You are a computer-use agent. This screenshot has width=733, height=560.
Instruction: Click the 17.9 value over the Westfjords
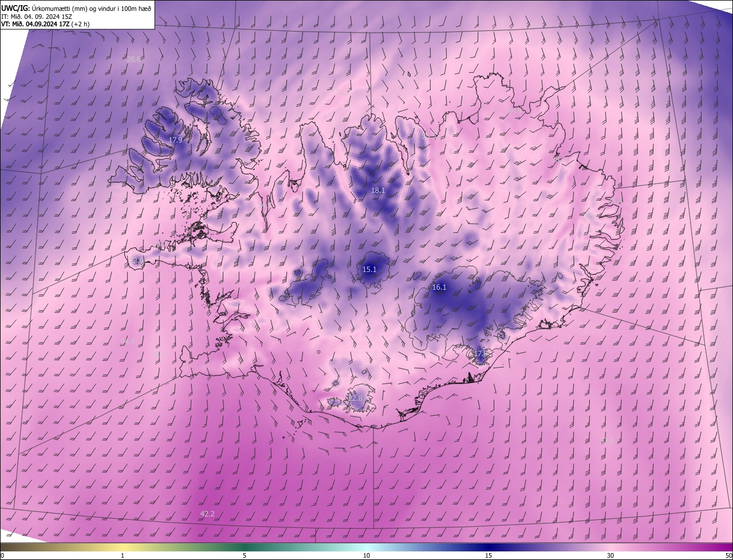(x=175, y=140)
